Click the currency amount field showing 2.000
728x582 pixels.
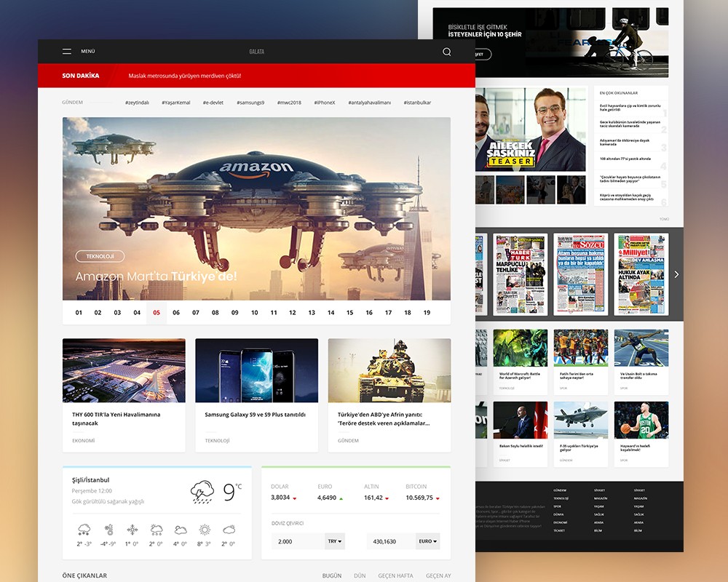(298, 541)
